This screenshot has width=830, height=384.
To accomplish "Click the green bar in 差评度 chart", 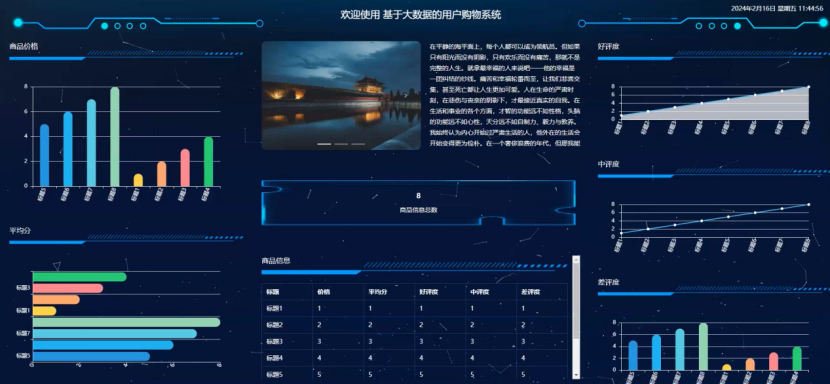I will point(797,359).
